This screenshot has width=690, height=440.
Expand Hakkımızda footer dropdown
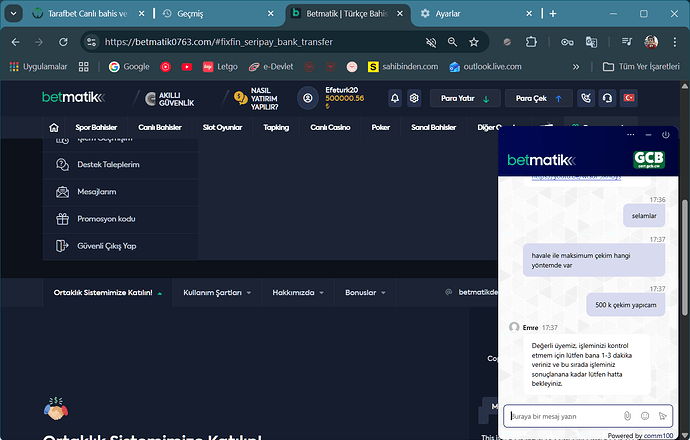[x=297, y=293]
